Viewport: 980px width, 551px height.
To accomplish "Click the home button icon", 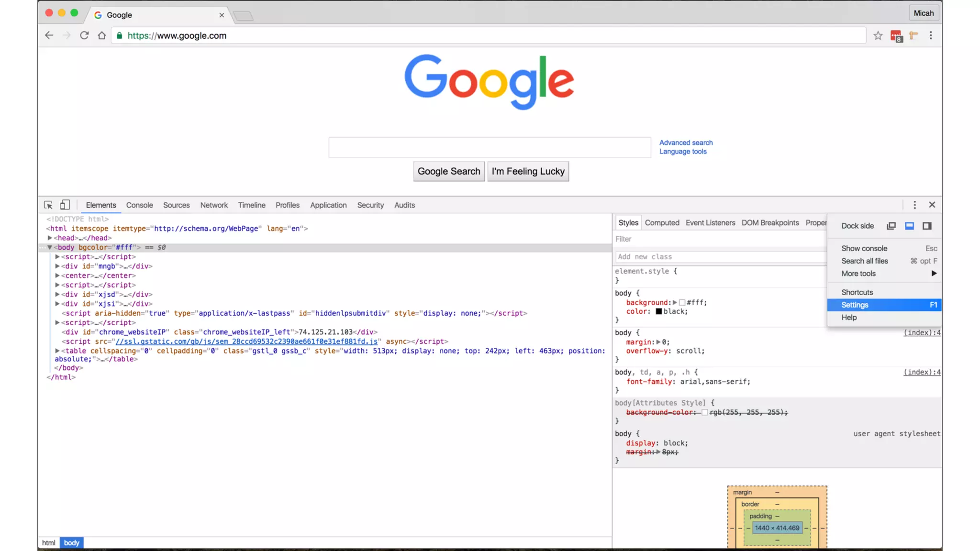I will point(101,35).
